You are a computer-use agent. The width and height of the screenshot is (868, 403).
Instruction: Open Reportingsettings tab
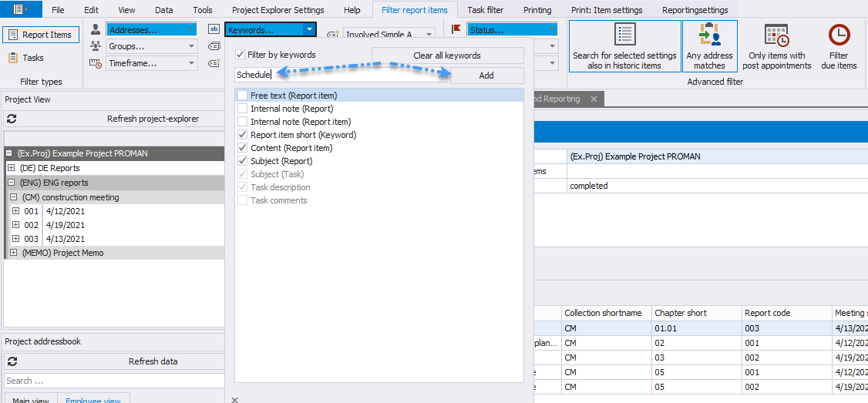pyautogui.click(x=695, y=10)
